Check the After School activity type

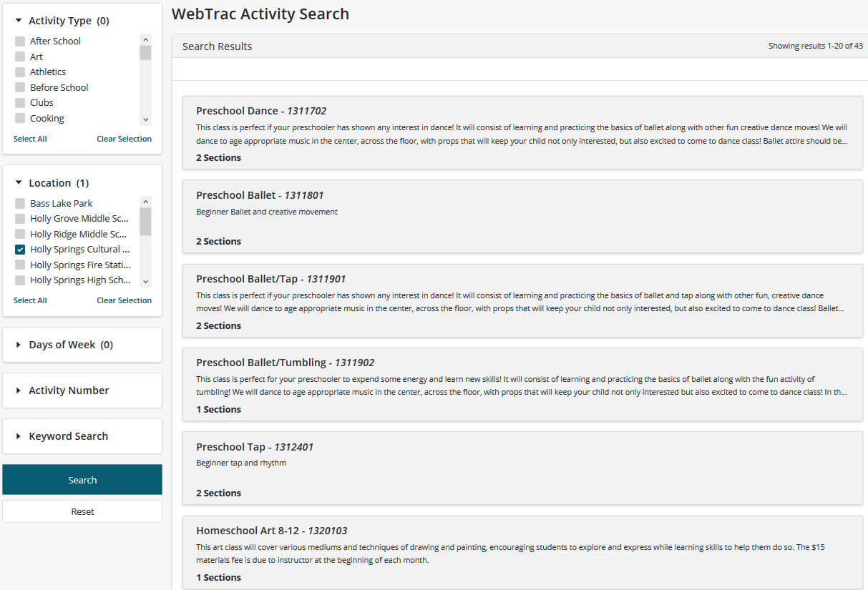pos(19,41)
